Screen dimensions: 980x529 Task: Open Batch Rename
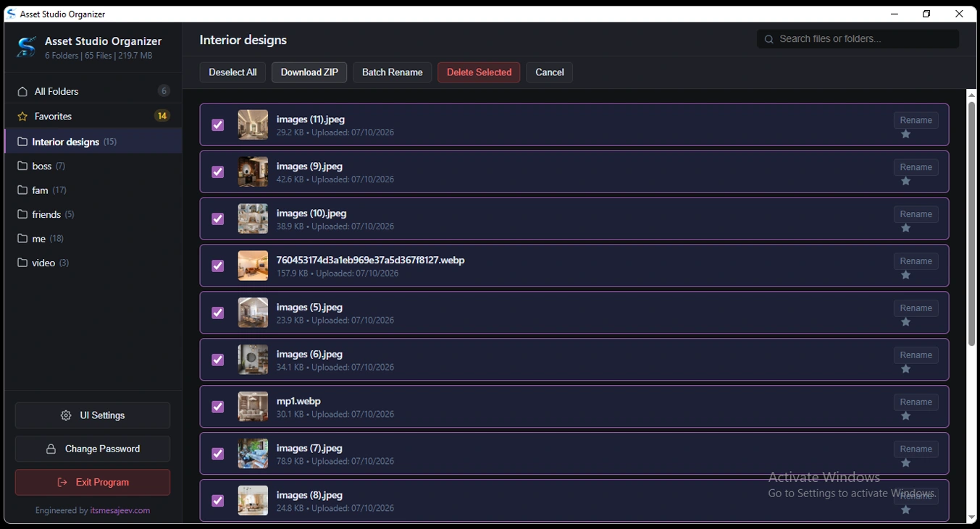(392, 72)
